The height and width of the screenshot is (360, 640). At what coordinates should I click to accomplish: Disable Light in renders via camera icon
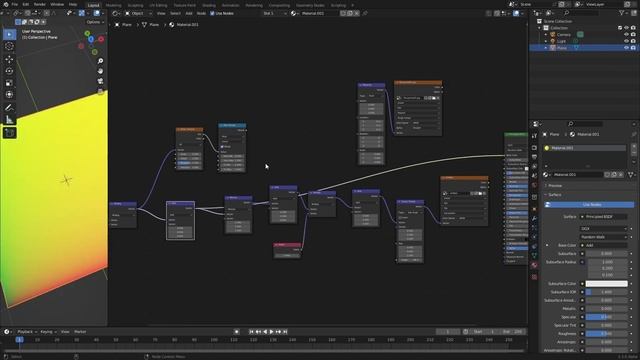(633, 41)
